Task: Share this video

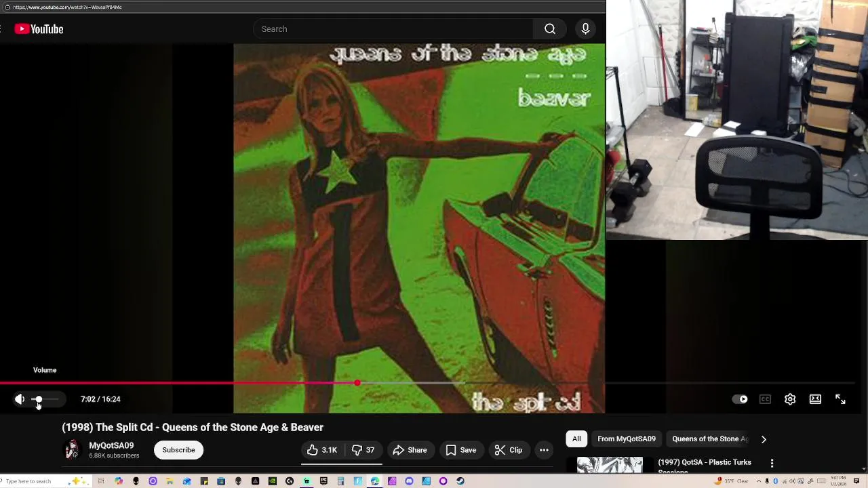Action: coord(410,450)
